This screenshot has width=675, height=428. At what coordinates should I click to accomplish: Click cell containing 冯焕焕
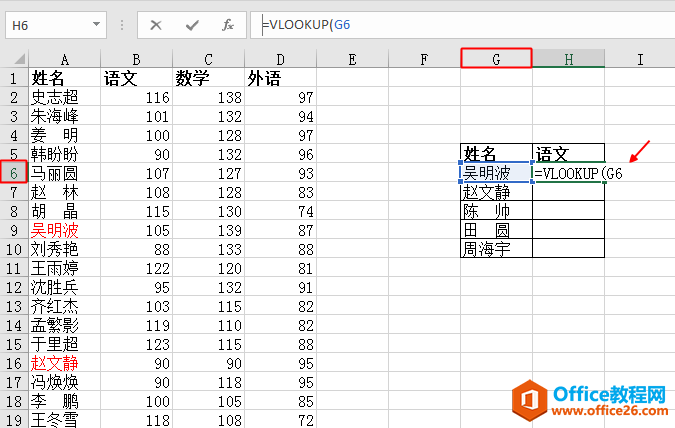tap(65, 382)
